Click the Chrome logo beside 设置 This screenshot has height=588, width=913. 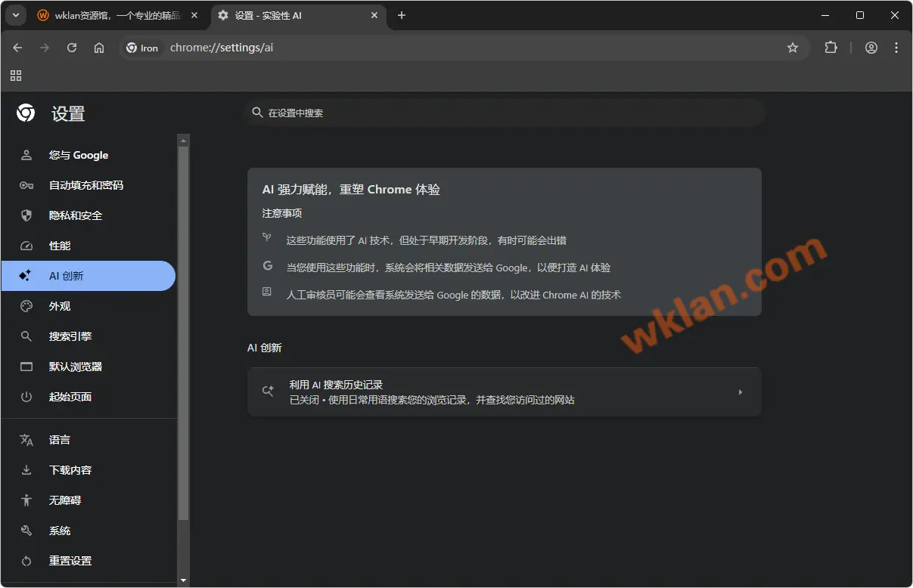pyautogui.click(x=26, y=113)
